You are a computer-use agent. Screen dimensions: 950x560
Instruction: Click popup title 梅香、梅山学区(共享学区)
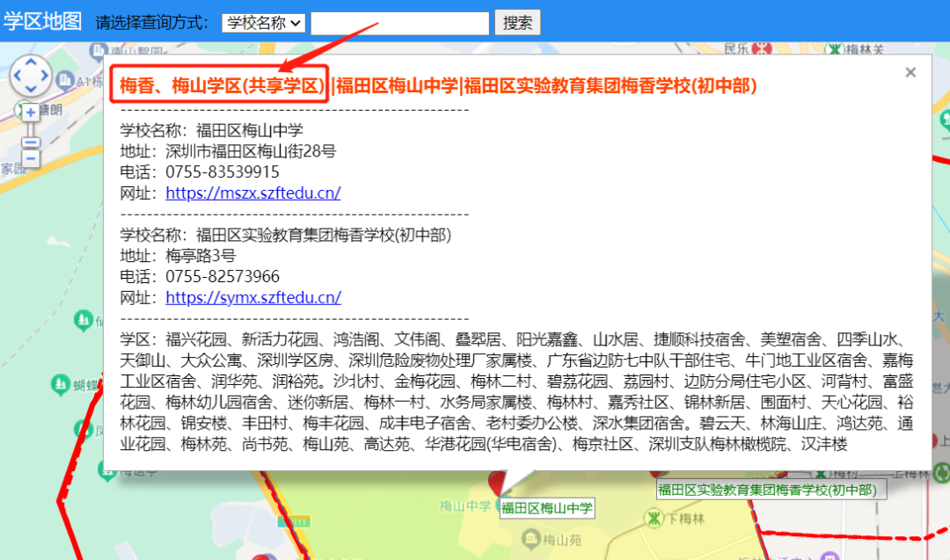pos(222,85)
